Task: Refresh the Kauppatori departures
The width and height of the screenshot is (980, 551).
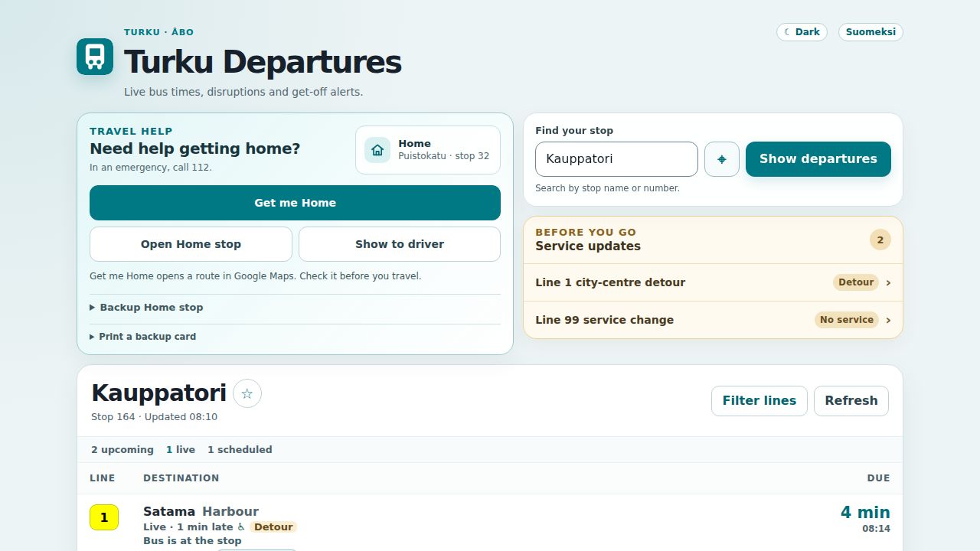Action: (x=851, y=401)
